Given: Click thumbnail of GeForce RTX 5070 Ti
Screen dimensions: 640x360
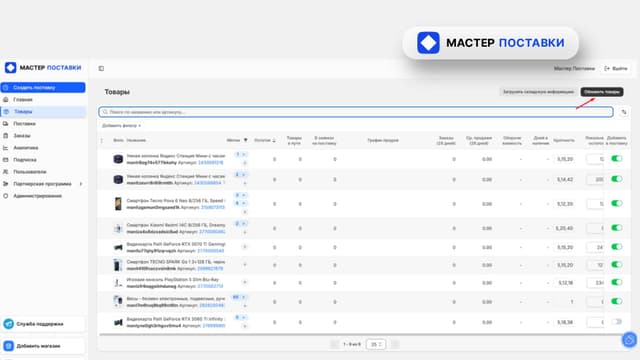Looking at the screenshot, I should (x=118, y=247).
